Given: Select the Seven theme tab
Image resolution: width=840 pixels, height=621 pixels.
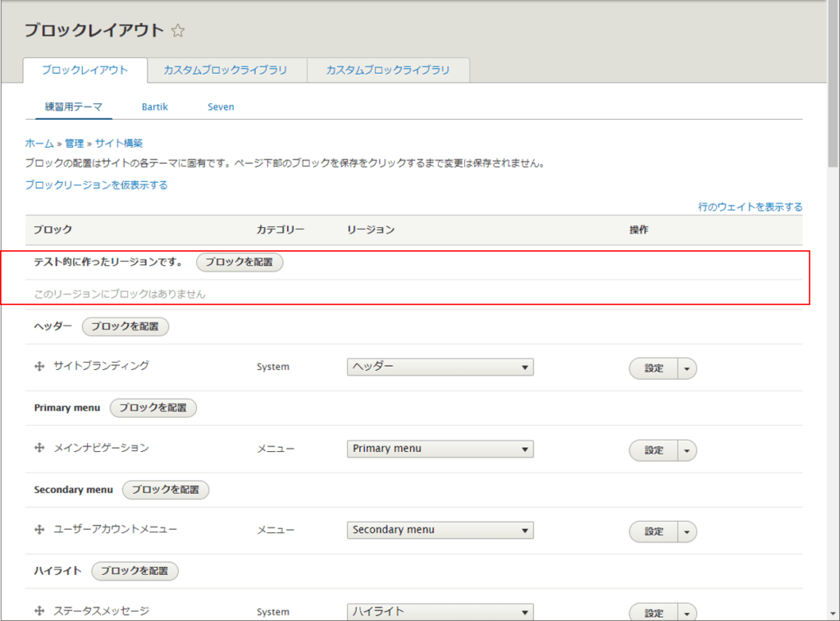Looking at the screenshot, I should point(221,107).
